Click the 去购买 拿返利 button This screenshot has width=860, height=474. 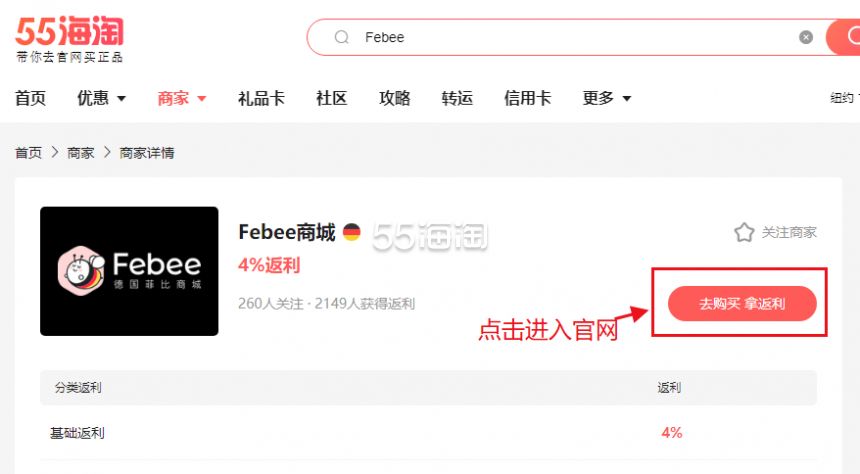[x=742, y=303]
